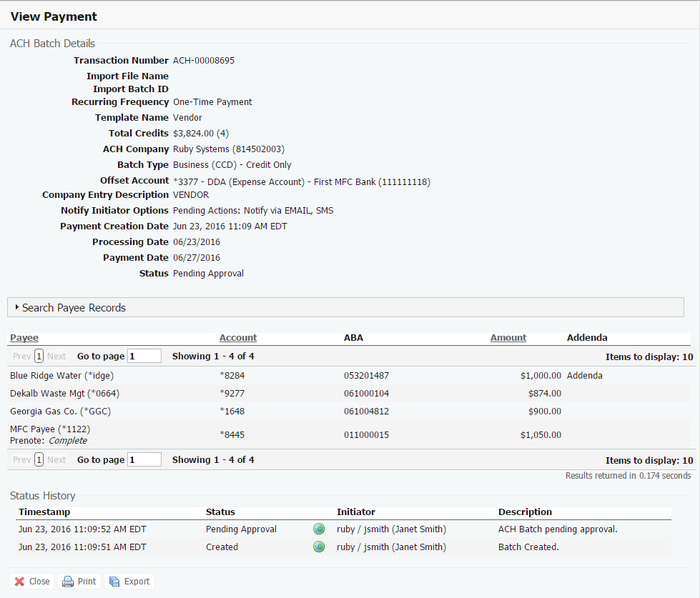This screenshot has width=700, height=598.
Task: Click Next in the bottom pagination
Action: [x=56, y=460]
